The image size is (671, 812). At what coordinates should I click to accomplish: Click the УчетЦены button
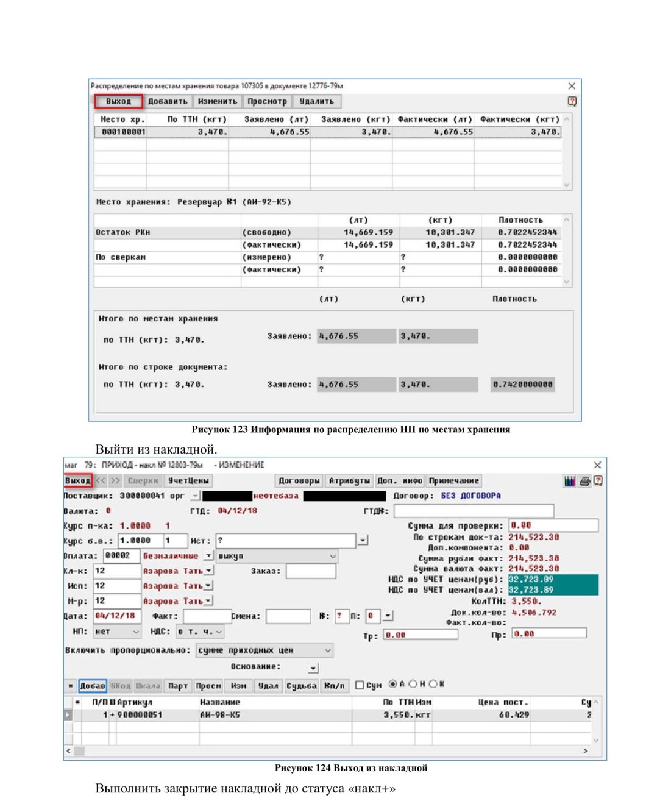[x=188, y=480]
